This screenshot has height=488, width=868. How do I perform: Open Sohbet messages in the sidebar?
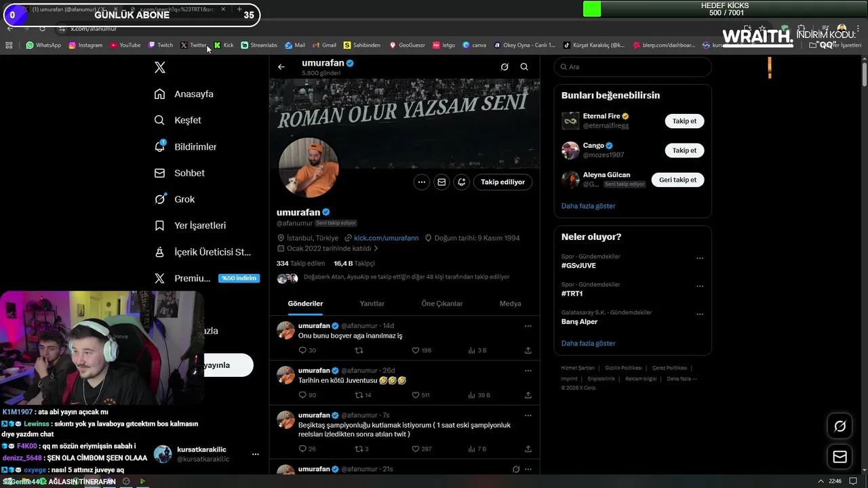[x=179, y=173]
